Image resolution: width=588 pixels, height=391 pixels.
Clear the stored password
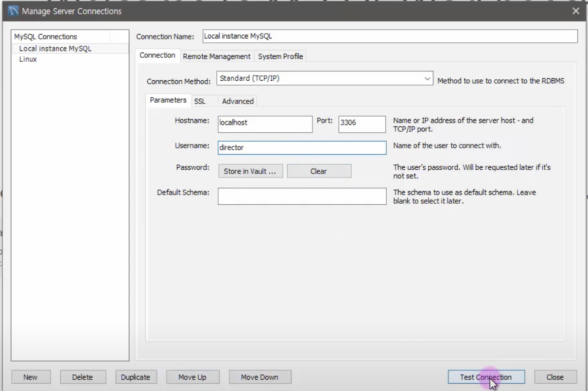click(319, 171)
